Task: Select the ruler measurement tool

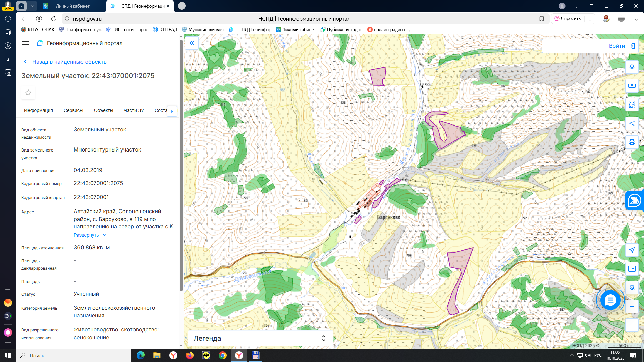Action: (x=632, y=86)
